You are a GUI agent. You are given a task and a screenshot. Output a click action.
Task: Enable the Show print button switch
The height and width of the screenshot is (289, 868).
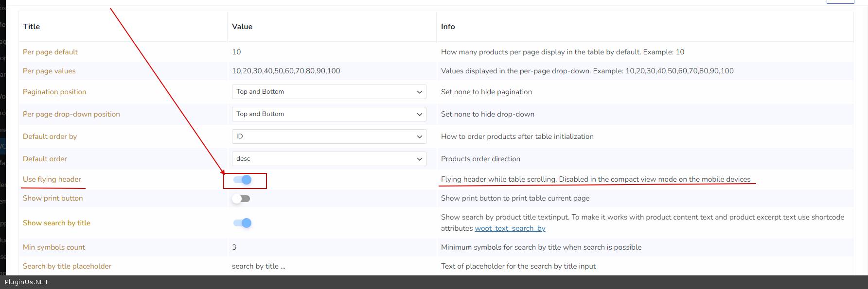point(241,199)
